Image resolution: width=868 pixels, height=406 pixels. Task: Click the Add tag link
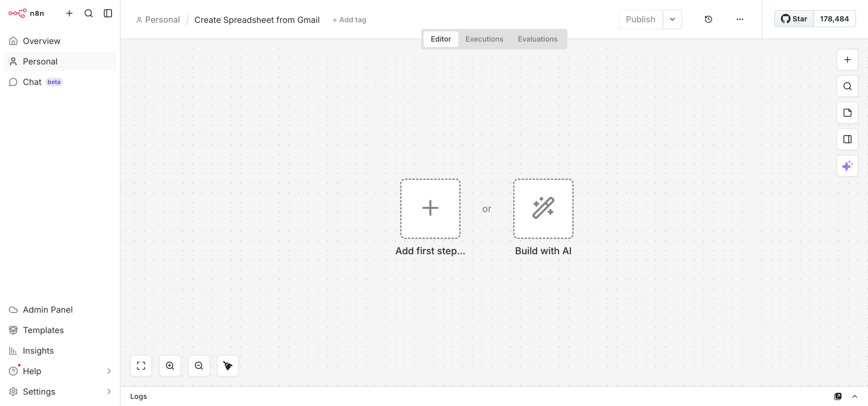(x=349, y=20)
